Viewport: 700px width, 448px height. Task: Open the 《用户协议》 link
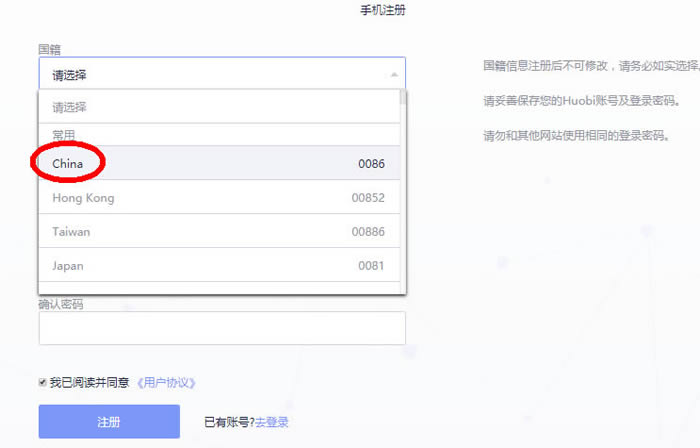165,382
